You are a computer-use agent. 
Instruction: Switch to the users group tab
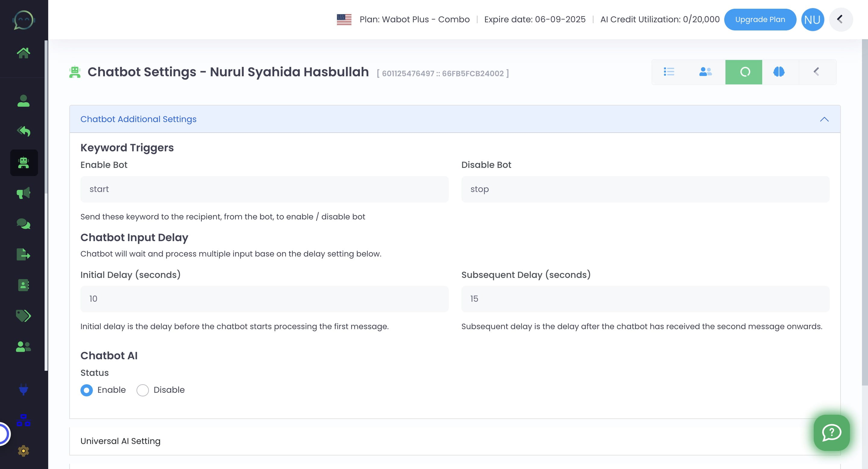705,72
